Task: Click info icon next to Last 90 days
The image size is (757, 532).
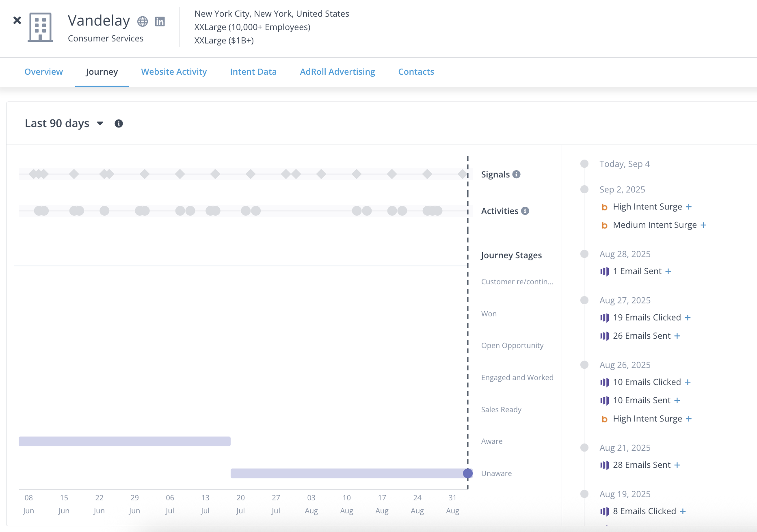Action: pyautogui.click(x=119, y=123)
